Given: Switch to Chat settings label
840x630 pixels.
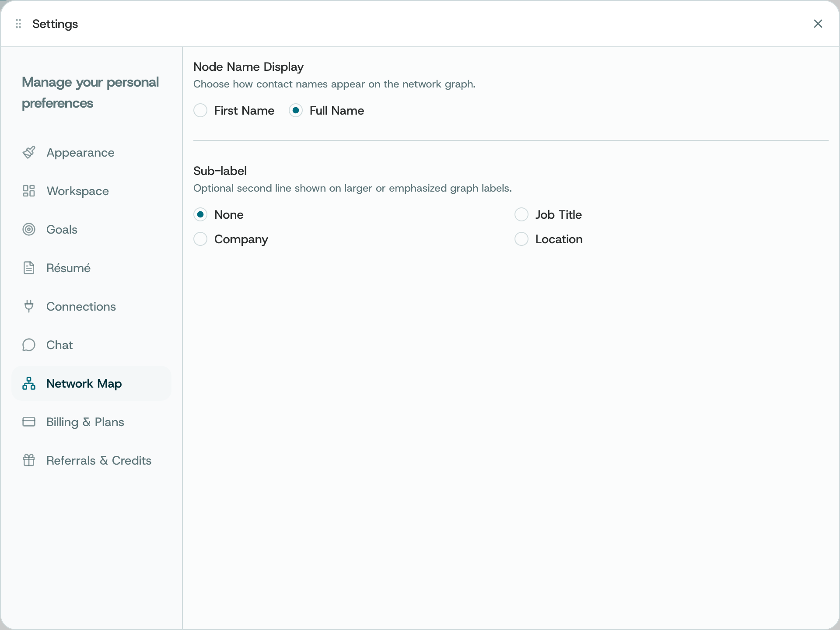Looking at the screenshot, I should (59, 345).
